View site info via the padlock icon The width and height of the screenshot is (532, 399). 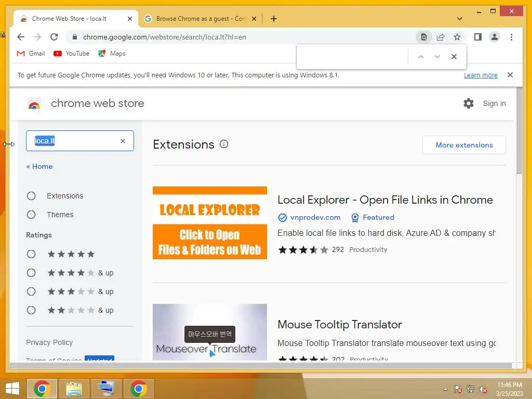[x=75, y=37]
